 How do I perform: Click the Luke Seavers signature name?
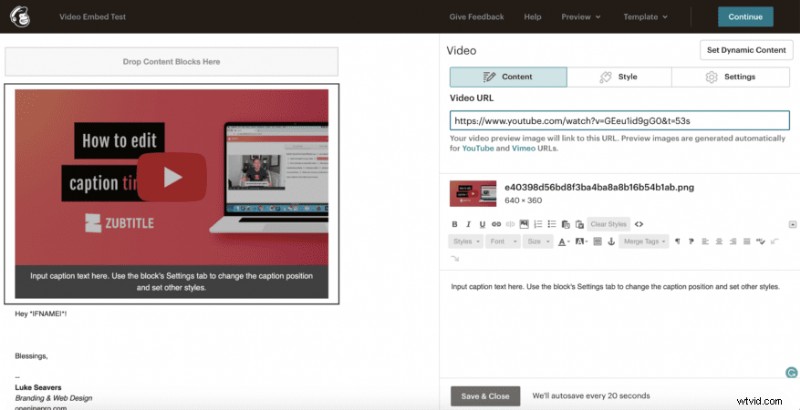38,388
